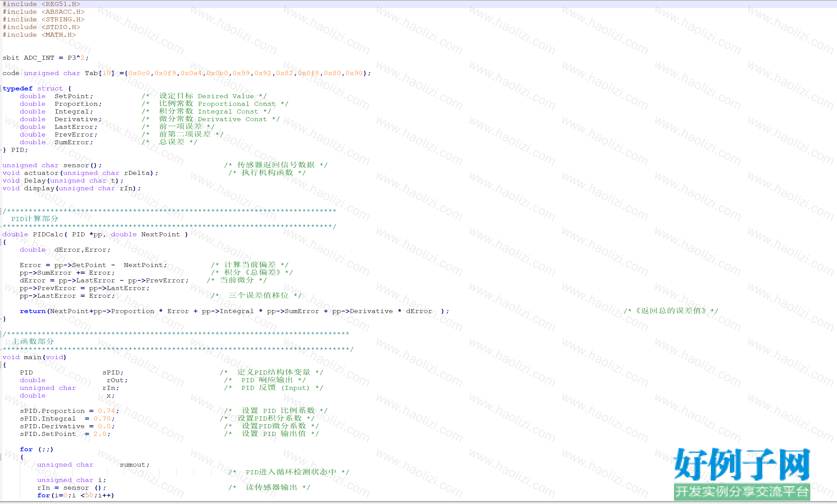Click the actuator function prototype

point(80,173)
